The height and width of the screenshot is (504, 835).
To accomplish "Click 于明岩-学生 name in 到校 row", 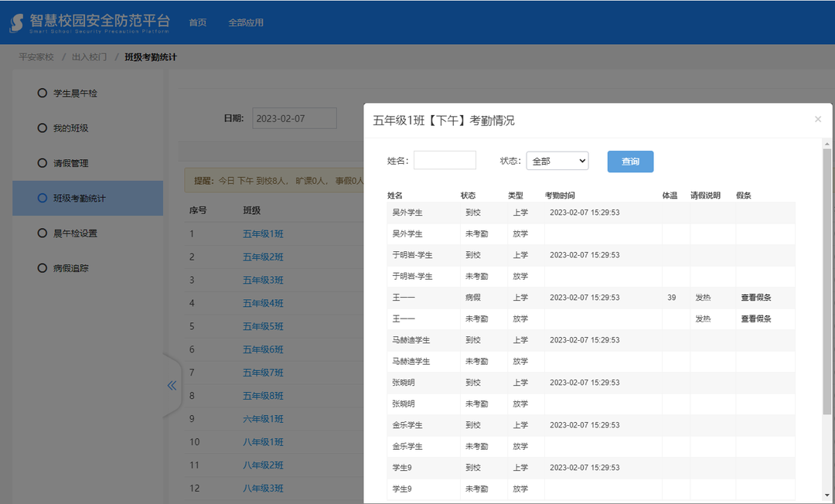I will click(x=412, y=255).
